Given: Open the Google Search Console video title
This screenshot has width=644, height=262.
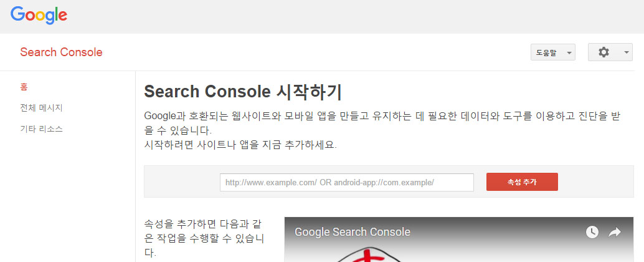Looking at the screenshot, I should tap(352, 232).
